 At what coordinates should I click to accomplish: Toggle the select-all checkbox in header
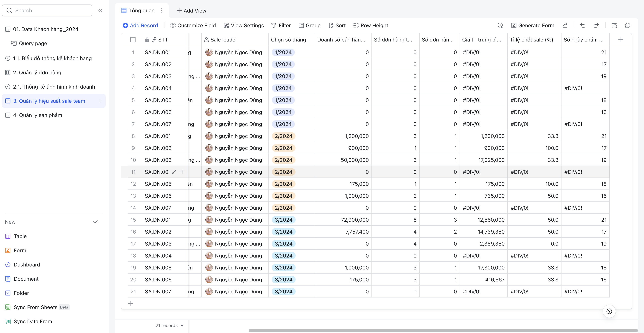click(x=133, y=40)
